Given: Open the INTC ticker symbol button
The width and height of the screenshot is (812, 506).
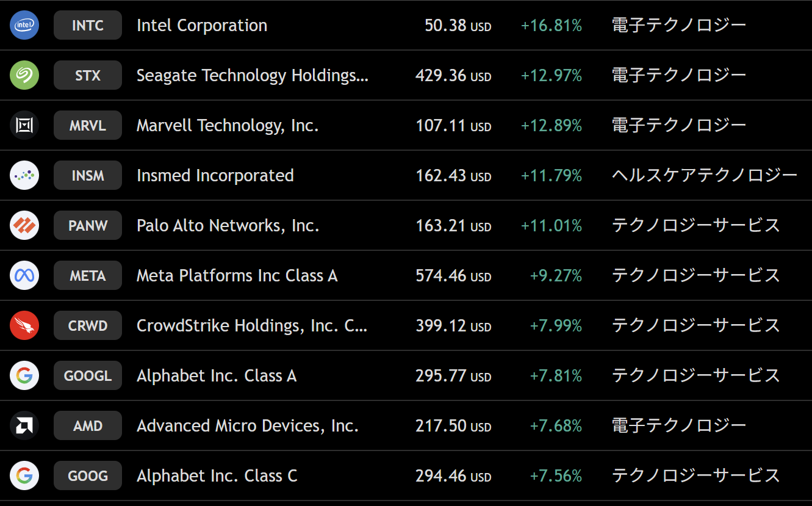Looking at the screenshot, I should 88,26.
